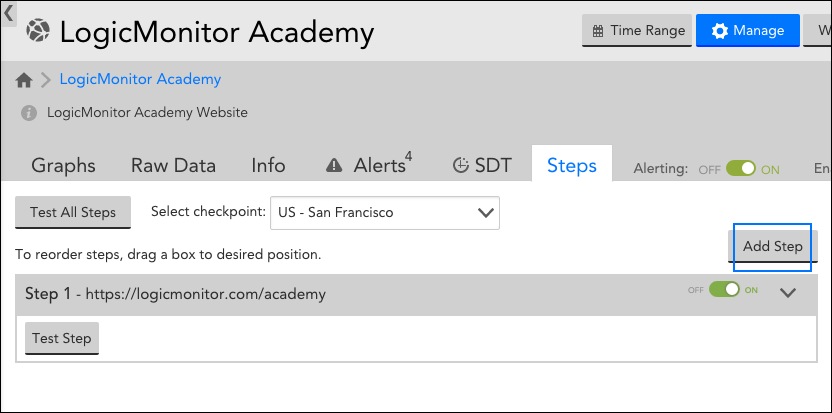832x413 pixels.
Task: Click the LogicMonitor globe logo icon
Action: [x=37, y=32]
